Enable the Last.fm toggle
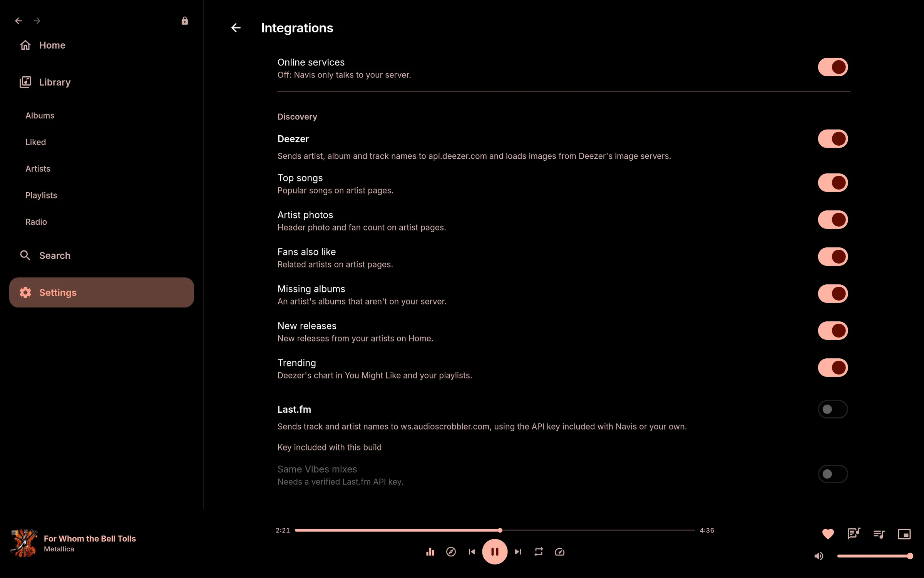The image size is (924, 578). click(833, 409)
